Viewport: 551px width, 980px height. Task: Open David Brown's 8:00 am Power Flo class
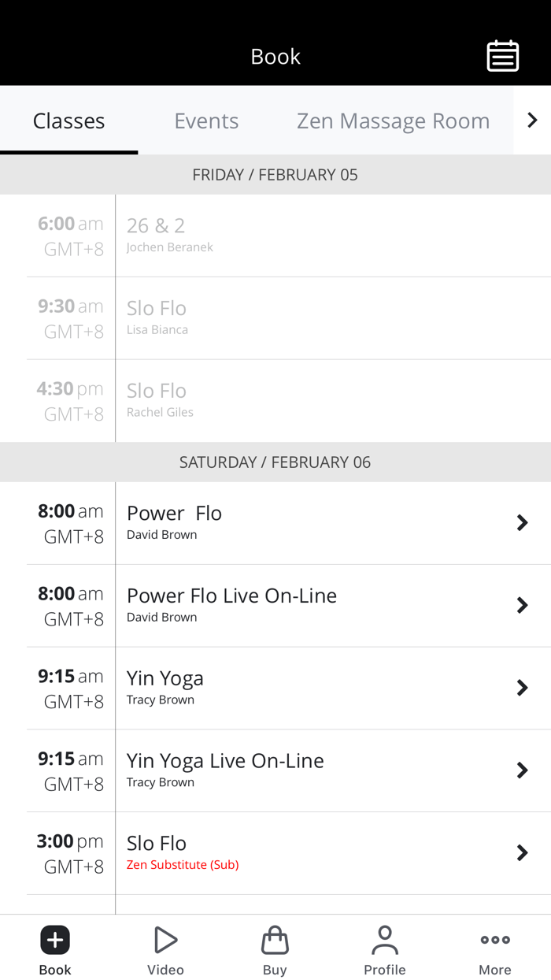point(315,522)
